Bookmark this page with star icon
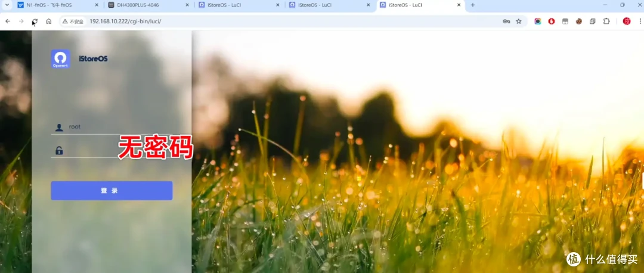 pyautogui.click(x=519, y=21)
